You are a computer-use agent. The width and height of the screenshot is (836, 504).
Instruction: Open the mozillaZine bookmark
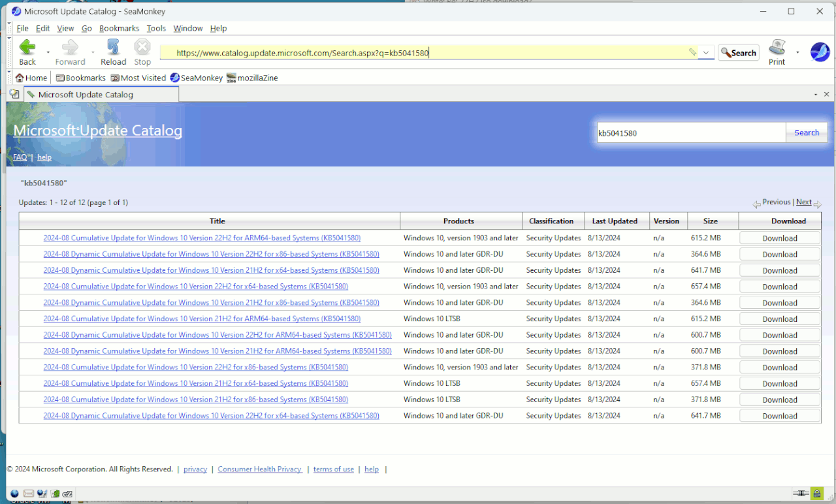252,78
